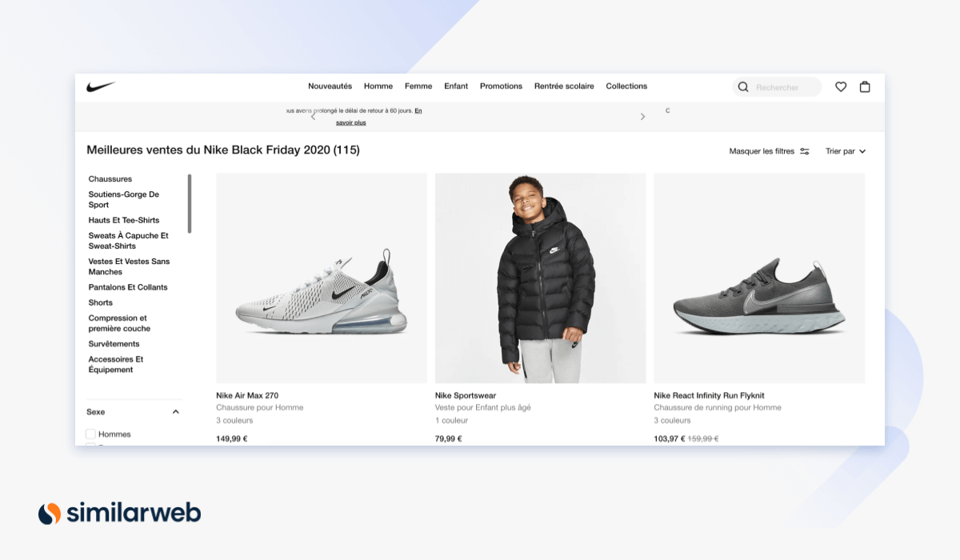960x560 pixels.
Task: Click the Similarweb logo
Action: (120, 513)
